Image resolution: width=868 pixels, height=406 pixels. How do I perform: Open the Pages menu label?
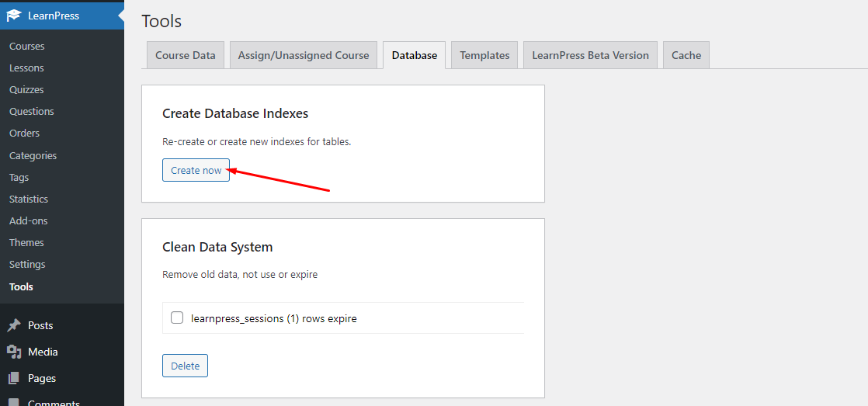[42, 379]
